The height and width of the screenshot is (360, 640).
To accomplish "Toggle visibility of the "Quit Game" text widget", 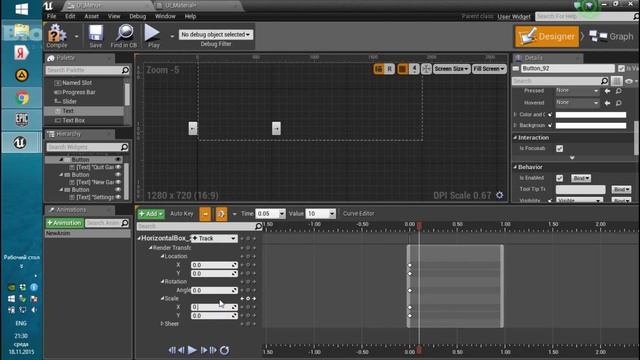I will click(118, 167).
